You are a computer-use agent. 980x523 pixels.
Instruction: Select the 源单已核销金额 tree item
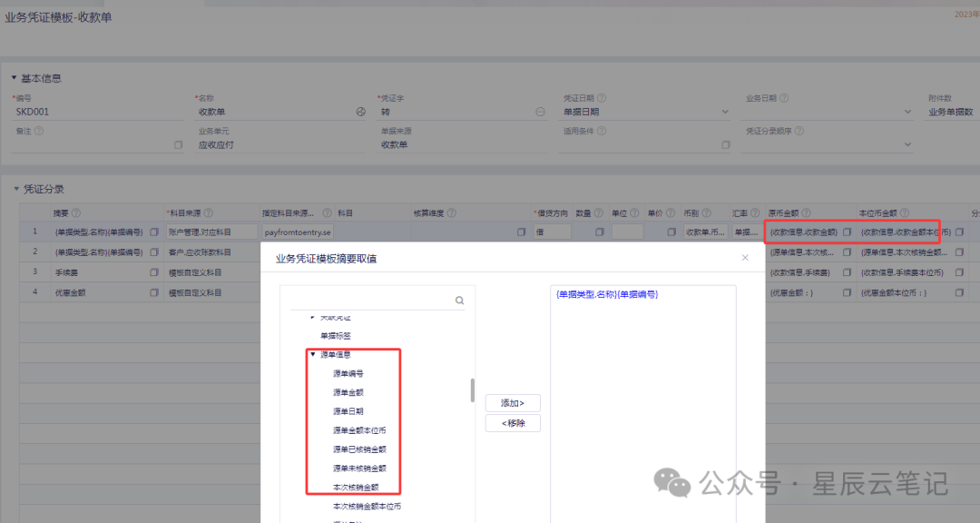point(359,449)
